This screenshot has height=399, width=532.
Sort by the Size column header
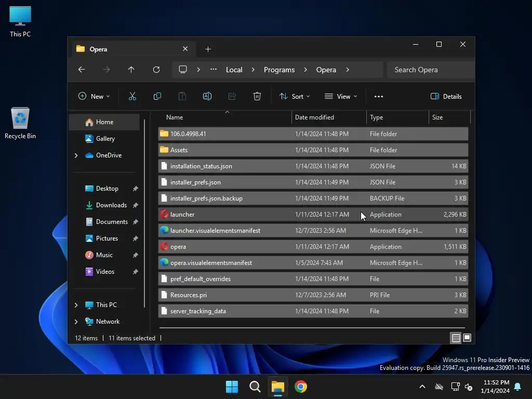point(449,117)
